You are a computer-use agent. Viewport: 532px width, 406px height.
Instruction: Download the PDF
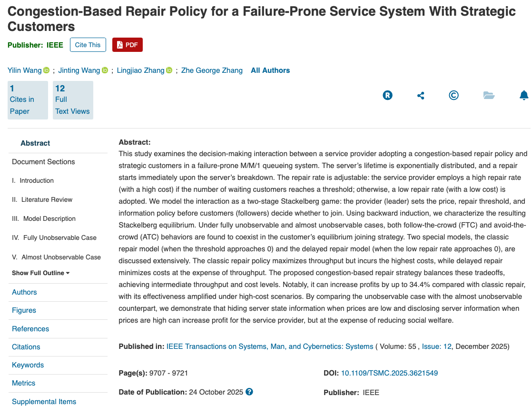tap(128, 45)
